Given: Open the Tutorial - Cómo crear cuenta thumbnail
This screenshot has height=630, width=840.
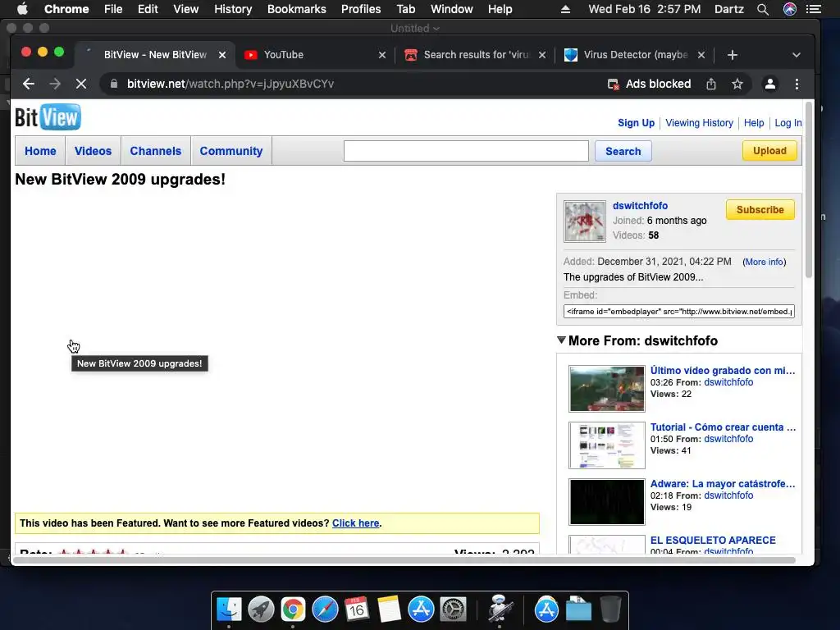Looking at the screenshot, I should [x=606, y=445].
